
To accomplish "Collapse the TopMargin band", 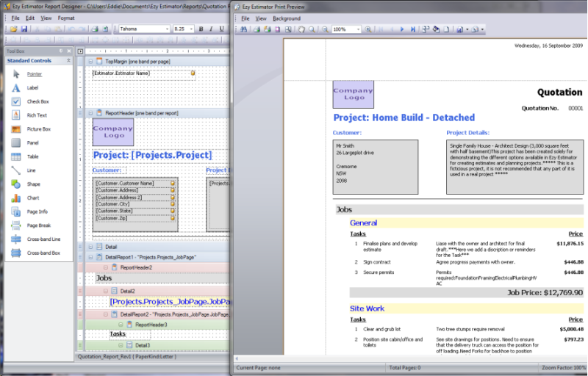I will tap(90, 62).
